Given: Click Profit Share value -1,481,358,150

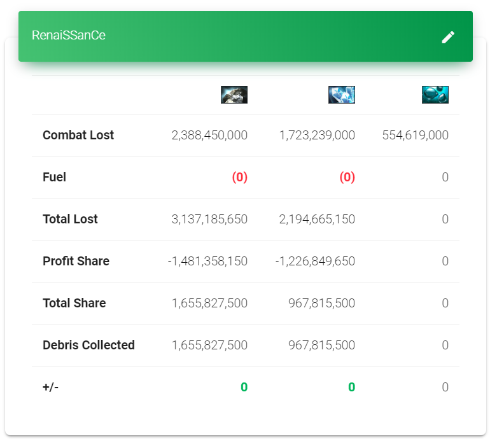Looking at the screenshot, I should tap(207, 262).
